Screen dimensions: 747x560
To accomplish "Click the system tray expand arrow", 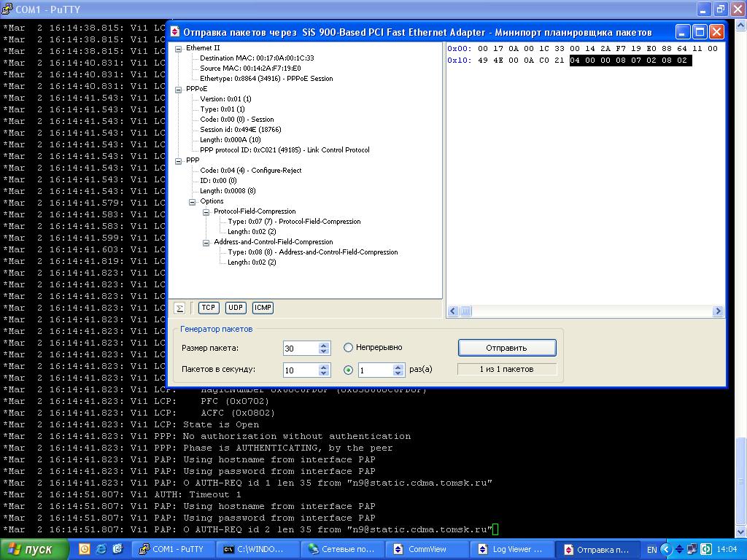I will [x=666, y=549].
